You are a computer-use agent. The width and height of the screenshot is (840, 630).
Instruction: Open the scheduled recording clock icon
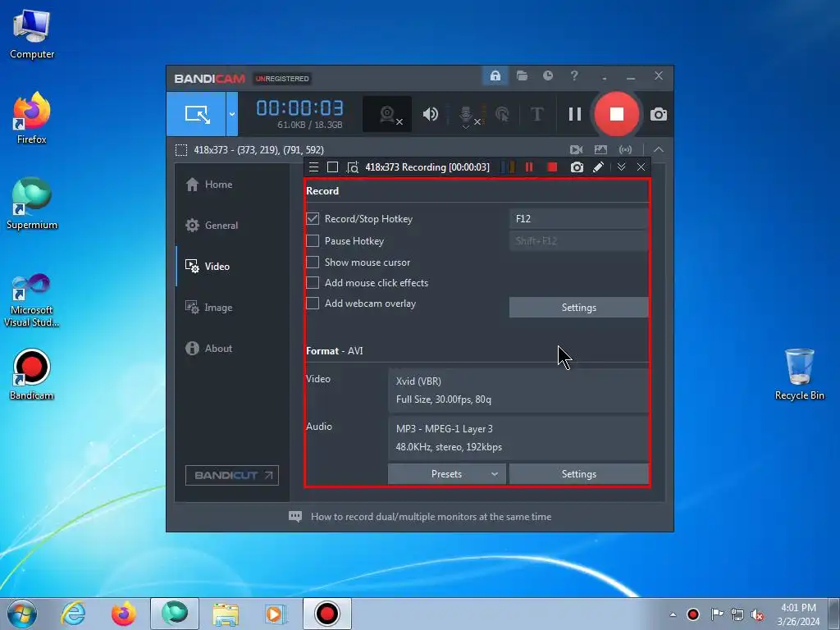point(547,75)
